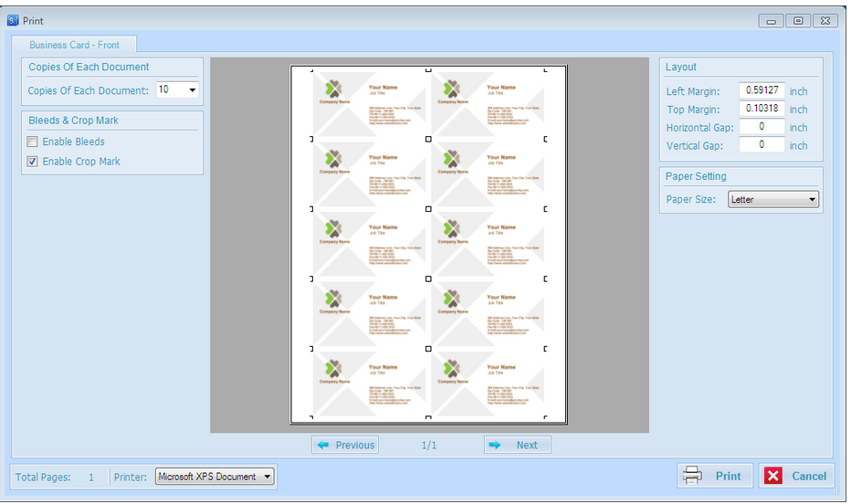Click the right arrow icon on Next
The width and height of the screenshot is (851, 504).
pyautogui.click(x=494, y=445)
